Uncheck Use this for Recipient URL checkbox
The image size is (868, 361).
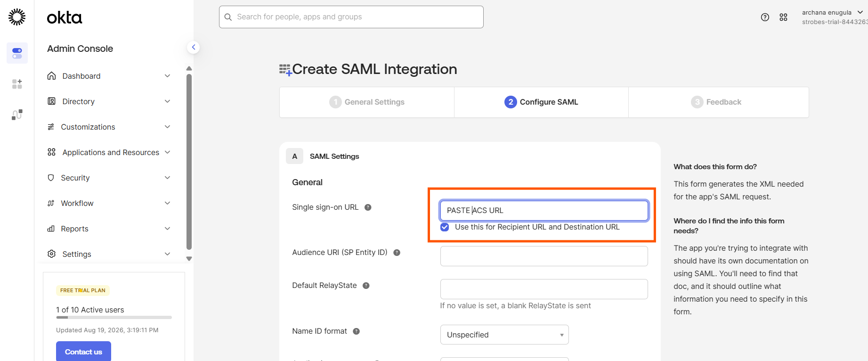click(x=445, y=227)
